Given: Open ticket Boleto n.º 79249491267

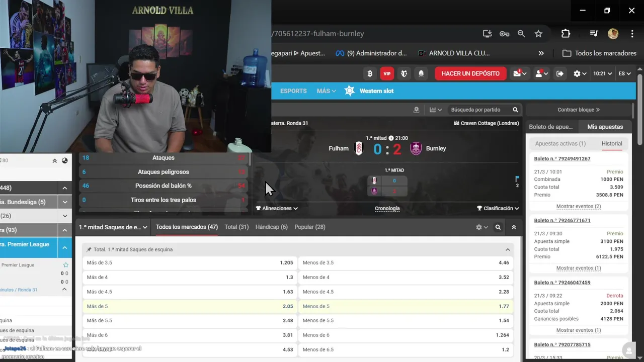Looking at the screenshot, I should [562, 159].
